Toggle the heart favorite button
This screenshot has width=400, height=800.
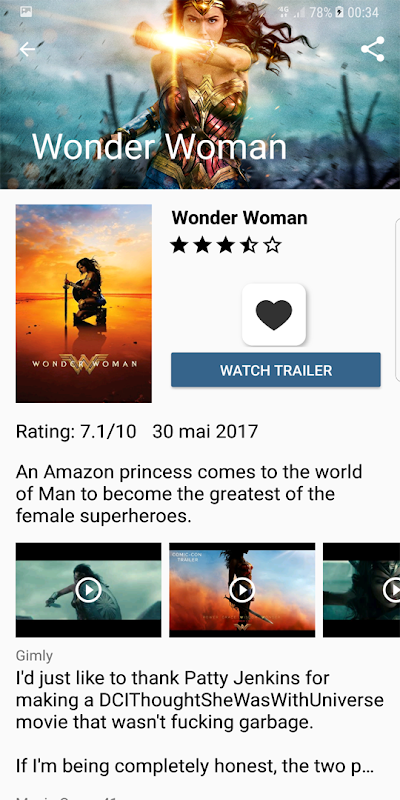tap(274, 314)
